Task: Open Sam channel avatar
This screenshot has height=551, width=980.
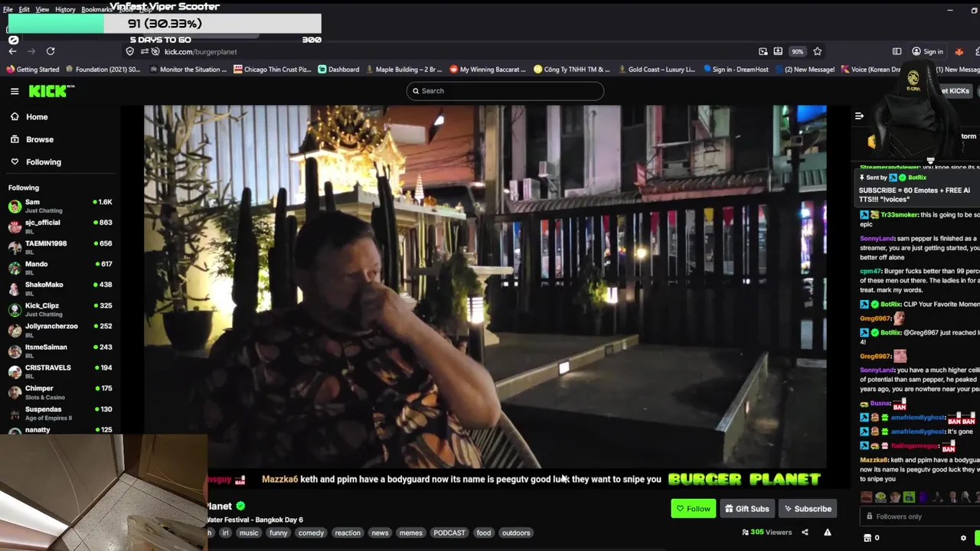Action: tap(15, 206)
